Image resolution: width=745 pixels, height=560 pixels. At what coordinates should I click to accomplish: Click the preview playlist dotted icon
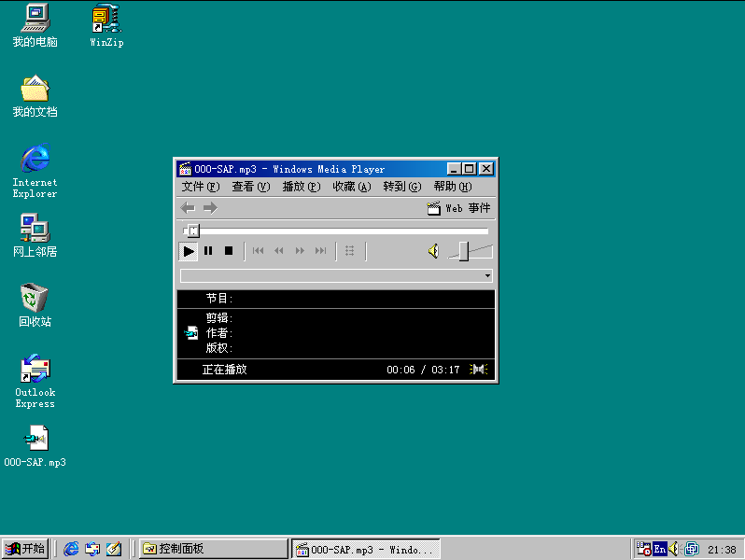click(x=350, y=251)
